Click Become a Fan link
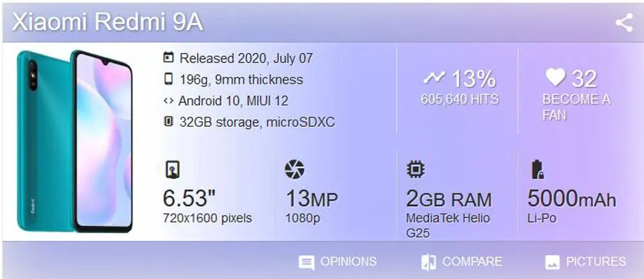 576,107
